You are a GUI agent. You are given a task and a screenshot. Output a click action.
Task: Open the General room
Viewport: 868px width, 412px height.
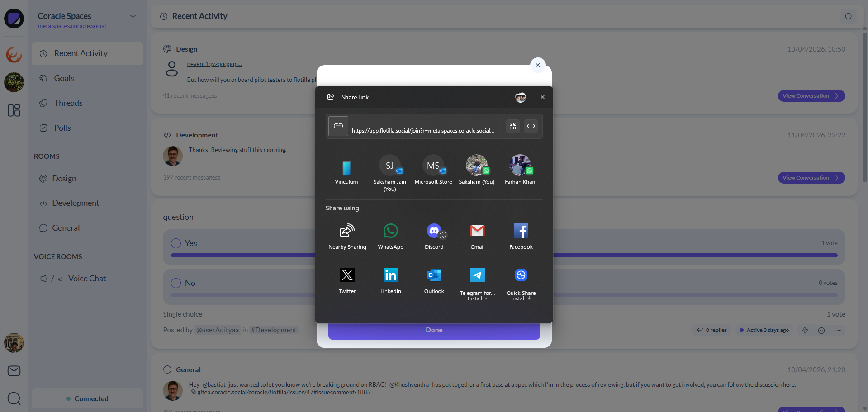[87, 228]
